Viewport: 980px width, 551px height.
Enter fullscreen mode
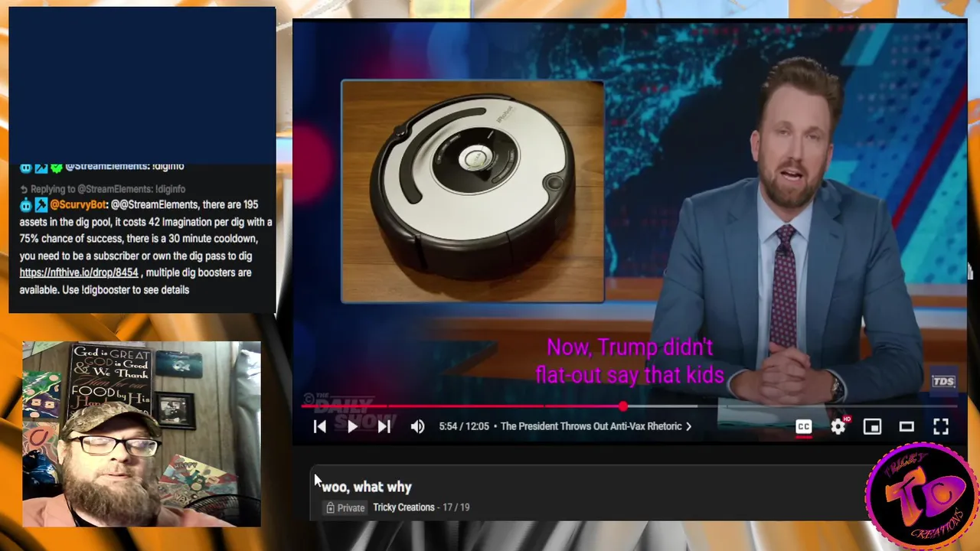pyautogui.click(x=941, y=427)
